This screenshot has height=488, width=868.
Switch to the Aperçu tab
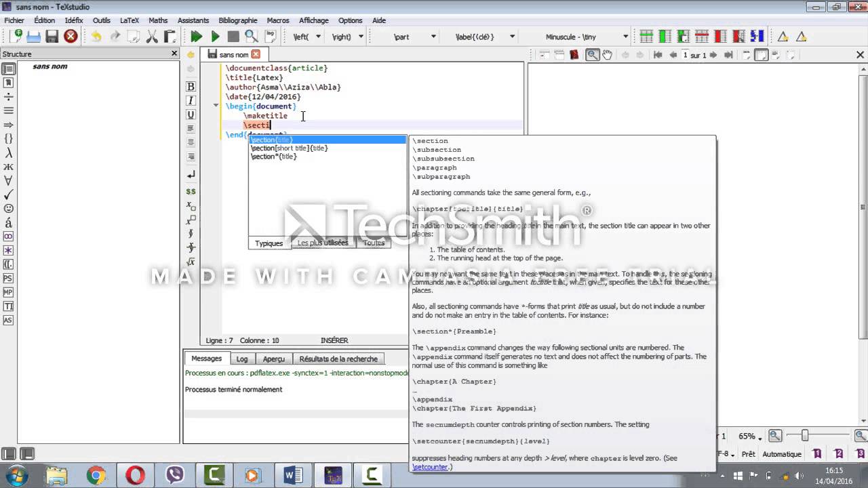(x=274, y=359)
